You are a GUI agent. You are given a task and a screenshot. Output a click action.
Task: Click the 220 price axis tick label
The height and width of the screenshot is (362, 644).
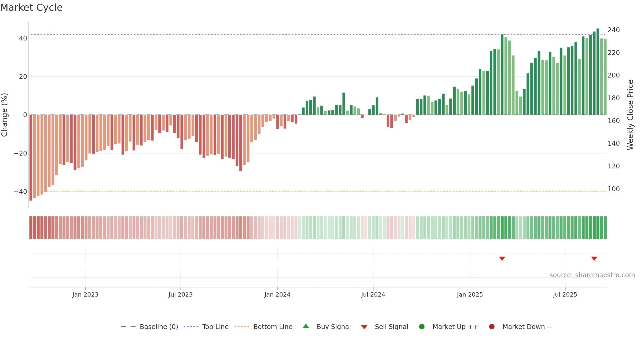[x=614, y=53]
